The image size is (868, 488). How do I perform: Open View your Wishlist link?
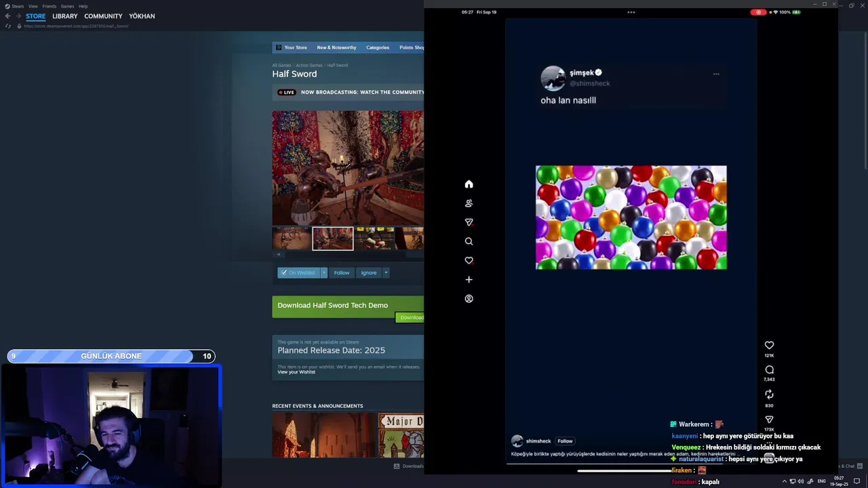tap(296, 372)
